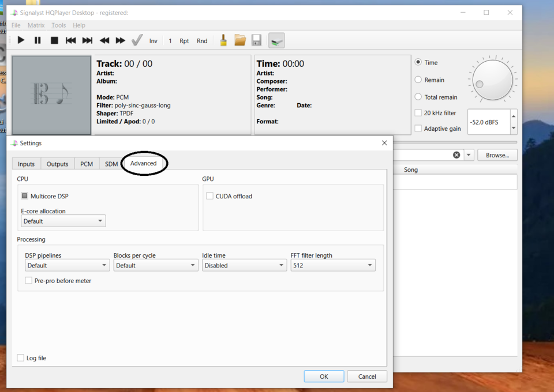Click the round volume knob
Image resolution: width=554 pixels, height=392 pixels.
pyautogui.click(x=492, y=80)
